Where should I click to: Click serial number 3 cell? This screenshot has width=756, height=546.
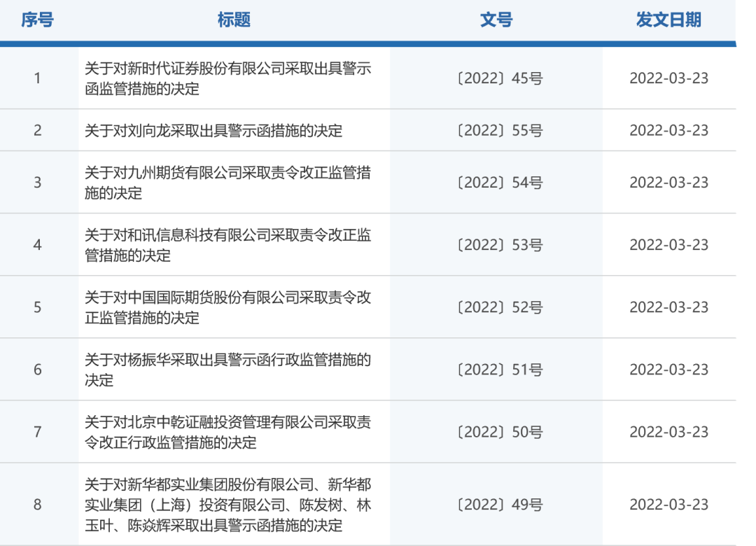38,182
